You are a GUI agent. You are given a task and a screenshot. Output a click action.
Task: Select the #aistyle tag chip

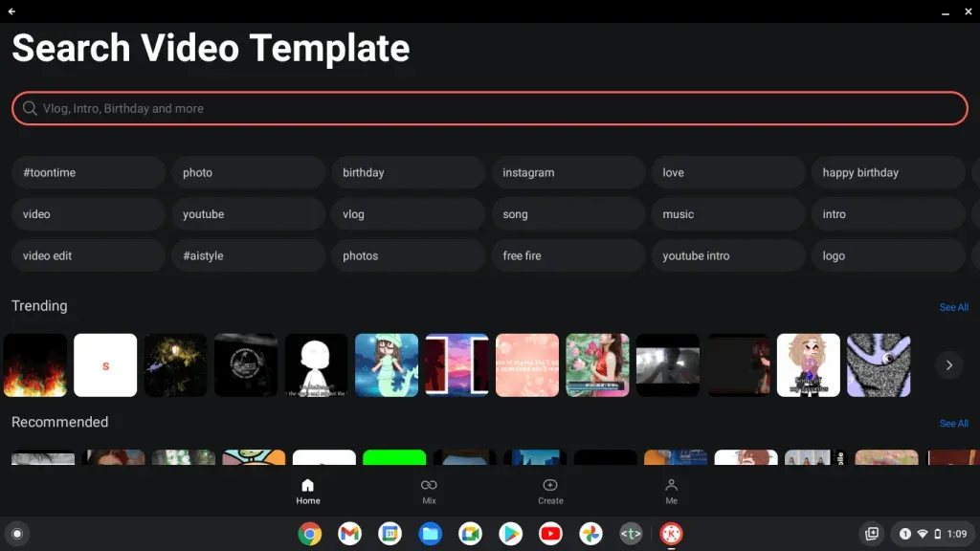(x=248, y=255)
